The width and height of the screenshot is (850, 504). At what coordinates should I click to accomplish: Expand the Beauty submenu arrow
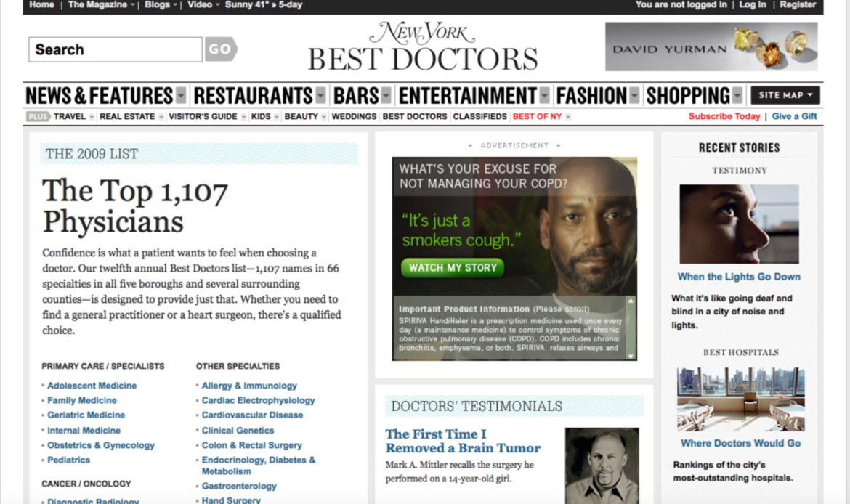(x=323, y=117)
